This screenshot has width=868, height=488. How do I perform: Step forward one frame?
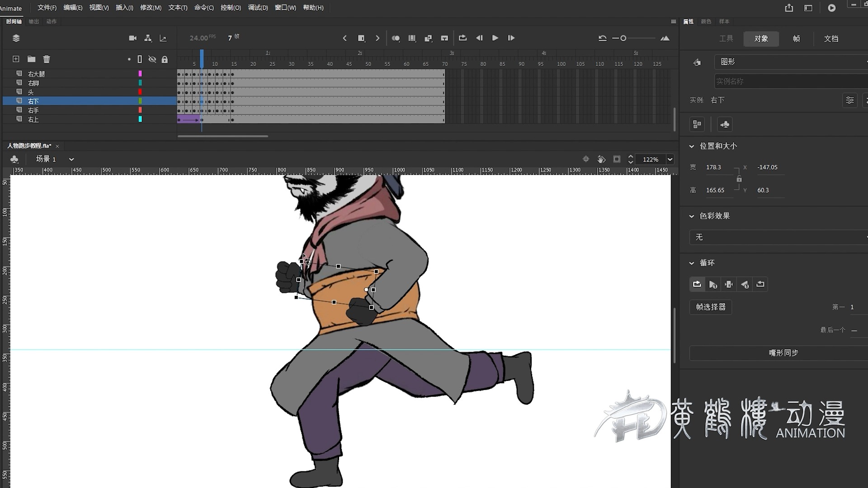tap(511, 38)
